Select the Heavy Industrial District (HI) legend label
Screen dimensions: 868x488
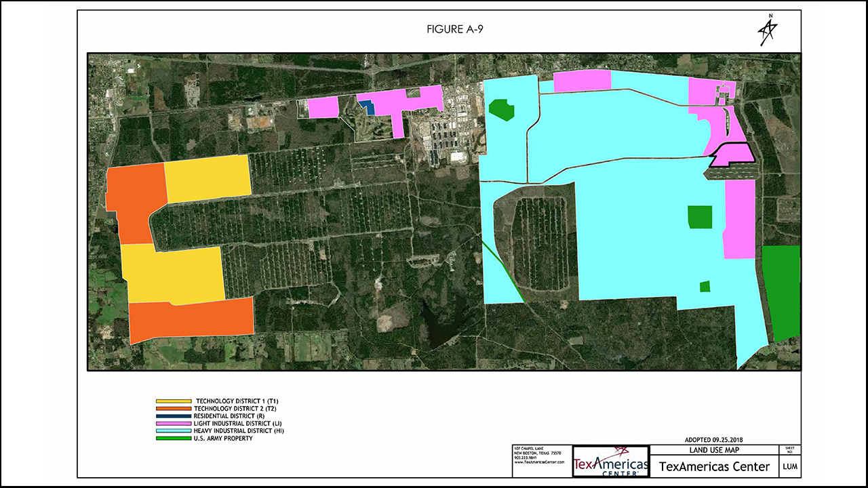tap(238, 431)
